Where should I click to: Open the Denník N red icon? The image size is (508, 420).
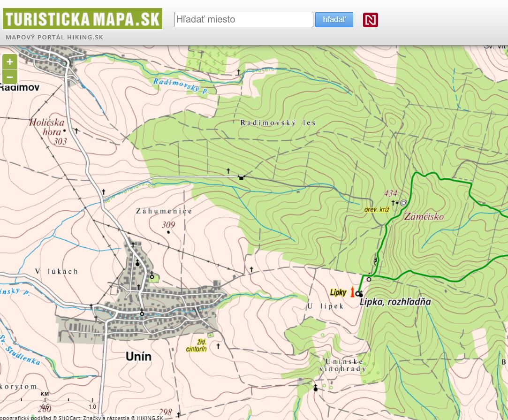[x=370, y=20]
